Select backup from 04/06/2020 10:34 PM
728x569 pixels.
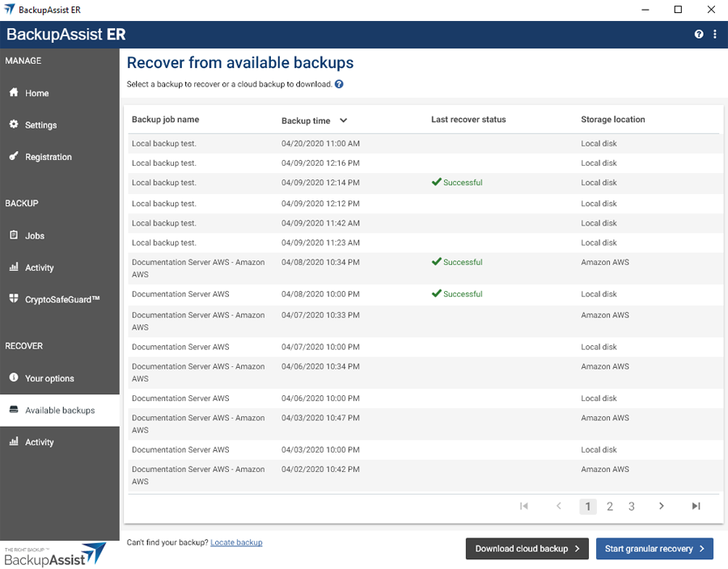[x=425, y=373]
